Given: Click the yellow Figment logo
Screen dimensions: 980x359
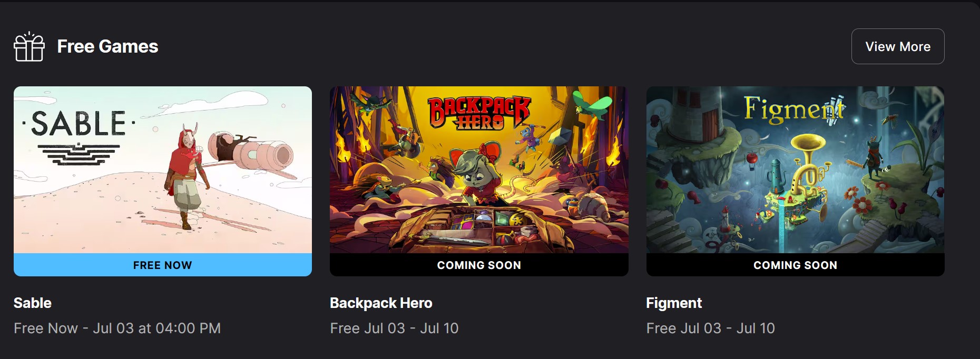Looking at the screenshot, I should [x=795, y=109].
